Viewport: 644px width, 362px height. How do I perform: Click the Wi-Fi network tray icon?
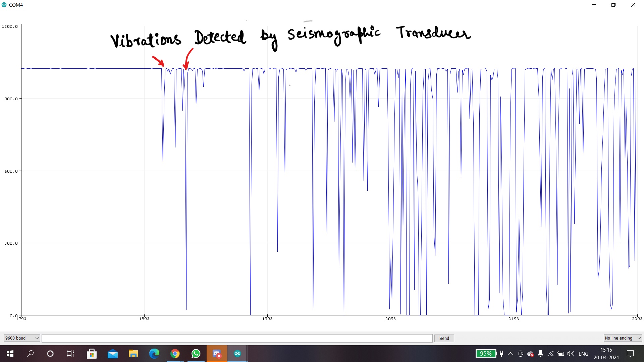point(551,354)
